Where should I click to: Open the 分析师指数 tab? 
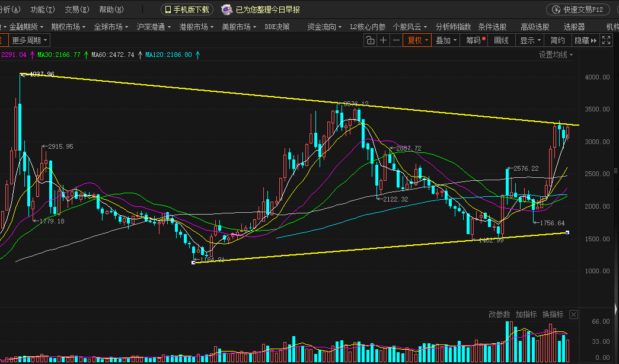coord(453,27)
